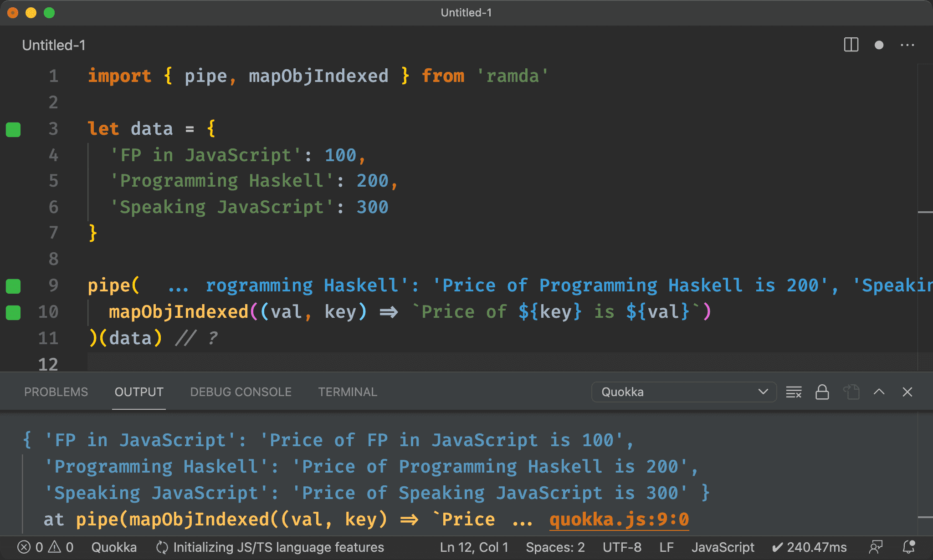Click line number 11 in gutter

click(x=48, y=338)
